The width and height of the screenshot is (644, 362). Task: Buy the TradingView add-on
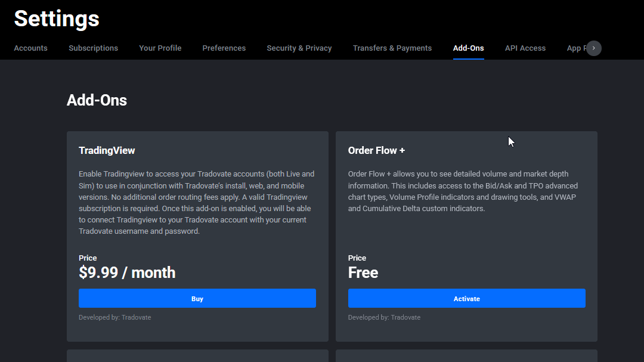(x=197, y=298)
